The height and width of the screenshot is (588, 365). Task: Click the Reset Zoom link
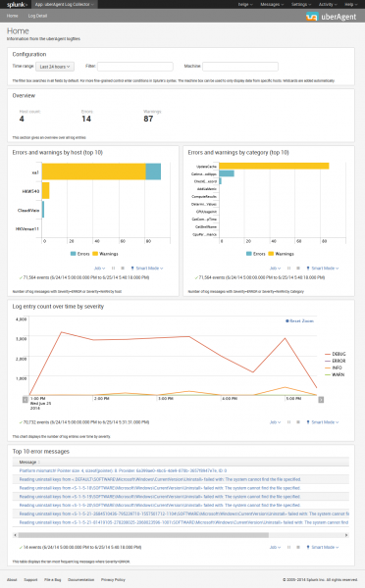299,321
